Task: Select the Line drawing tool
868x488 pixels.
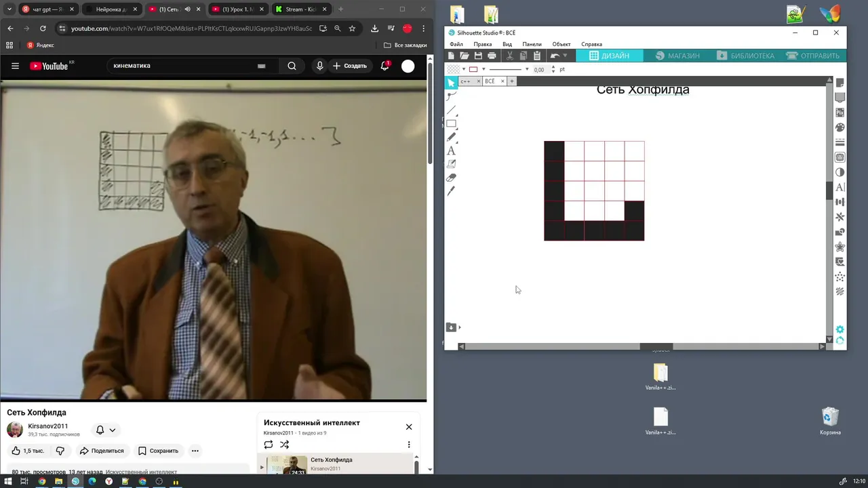Action: click(x=451, y=110)
